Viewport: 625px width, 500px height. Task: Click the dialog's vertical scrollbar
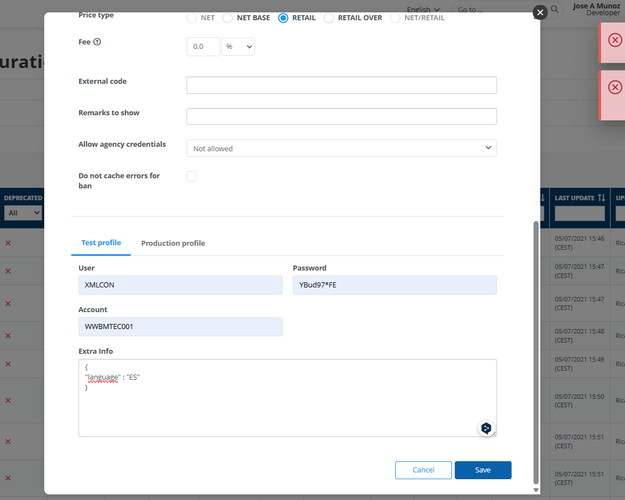(x=535, y=350)
